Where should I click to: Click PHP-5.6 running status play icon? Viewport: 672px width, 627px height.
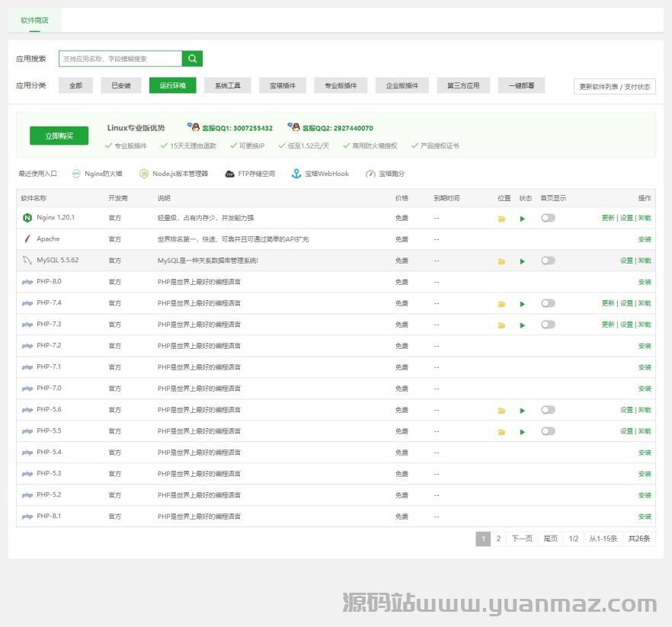point(522,411)
